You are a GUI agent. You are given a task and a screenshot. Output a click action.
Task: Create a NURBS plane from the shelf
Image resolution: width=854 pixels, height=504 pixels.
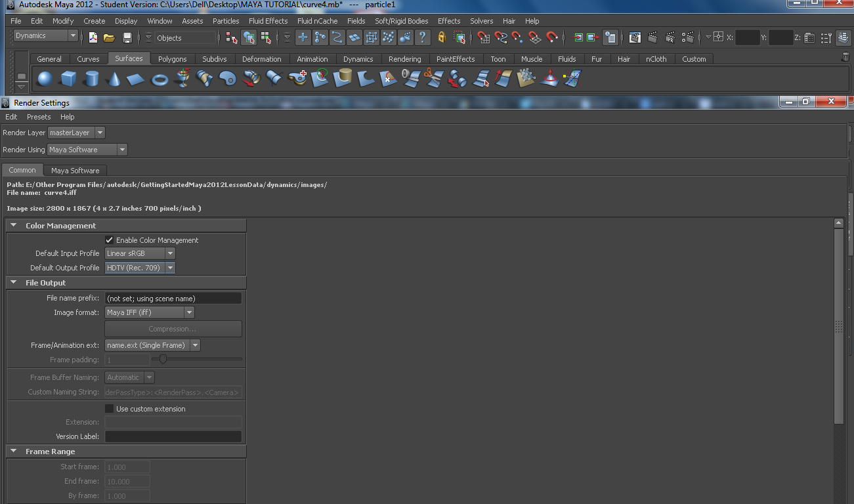pyautogui.click(x=136, y=79)
